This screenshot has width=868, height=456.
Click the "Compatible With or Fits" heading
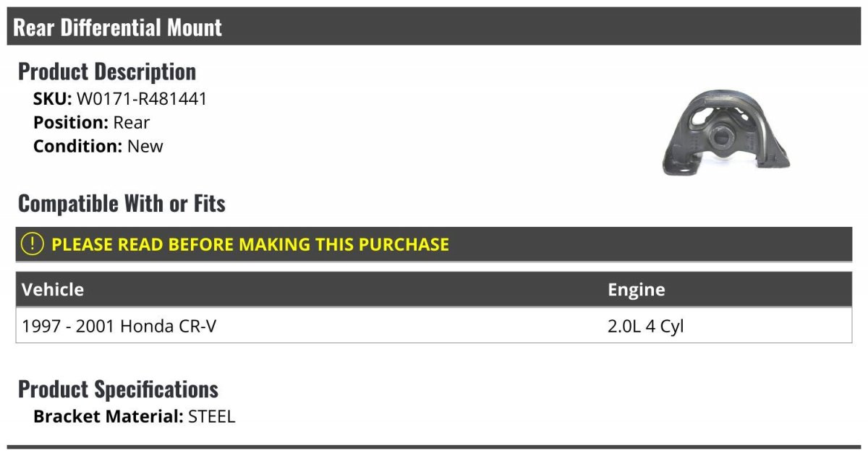pos(122,204)
